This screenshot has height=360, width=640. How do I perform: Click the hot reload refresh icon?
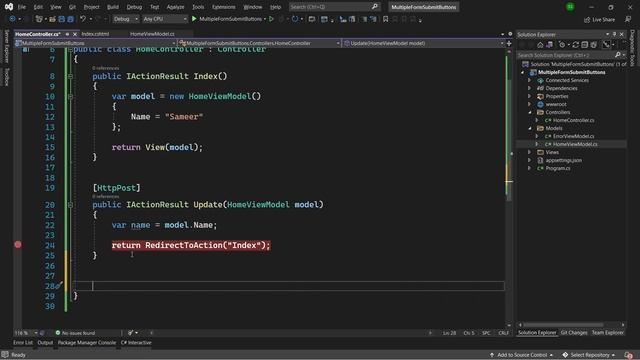[295, 19]
